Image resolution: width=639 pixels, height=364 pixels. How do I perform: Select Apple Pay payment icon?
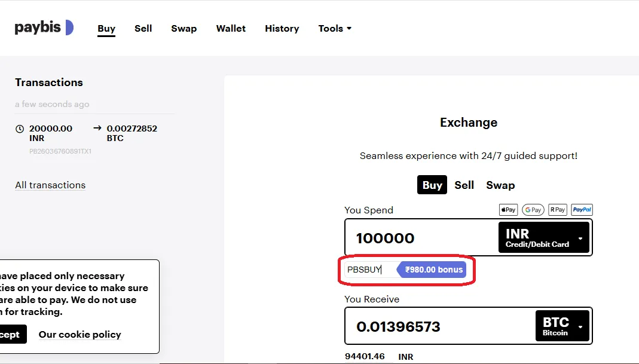tap(507, 210)
